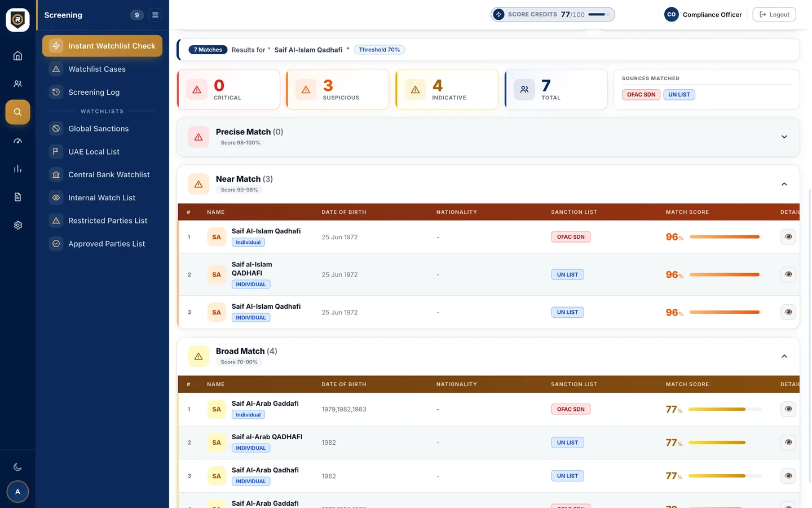Sort Broad Match table by Match Score header
The image size is (812, 508).
coord(687,384)
